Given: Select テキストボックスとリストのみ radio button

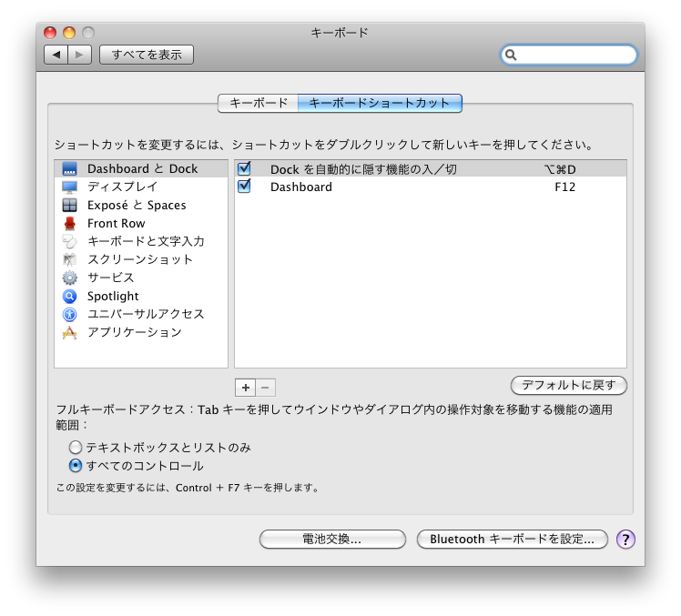Looking at the screenshot, I should (76, 447).
